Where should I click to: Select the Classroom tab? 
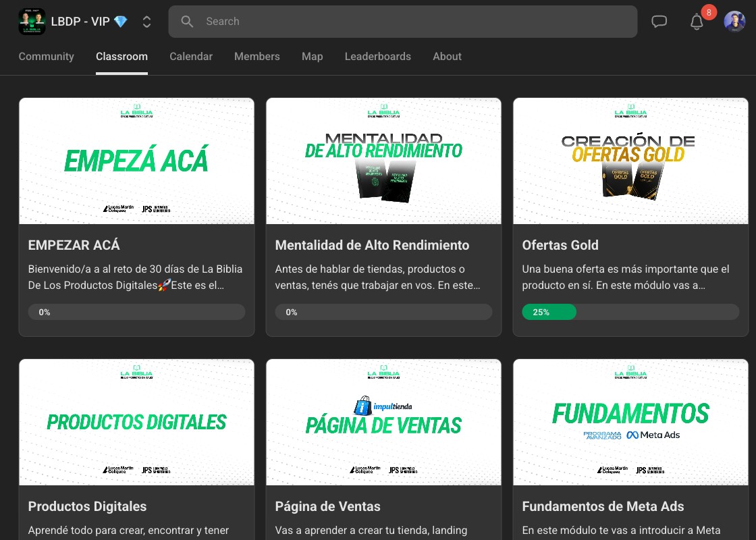point(122,57)
